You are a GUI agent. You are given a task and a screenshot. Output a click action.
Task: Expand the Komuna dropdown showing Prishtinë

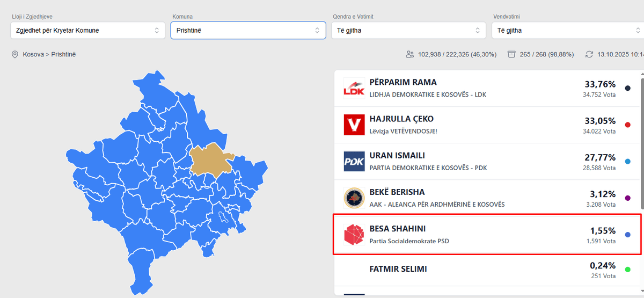coord(248,31)
